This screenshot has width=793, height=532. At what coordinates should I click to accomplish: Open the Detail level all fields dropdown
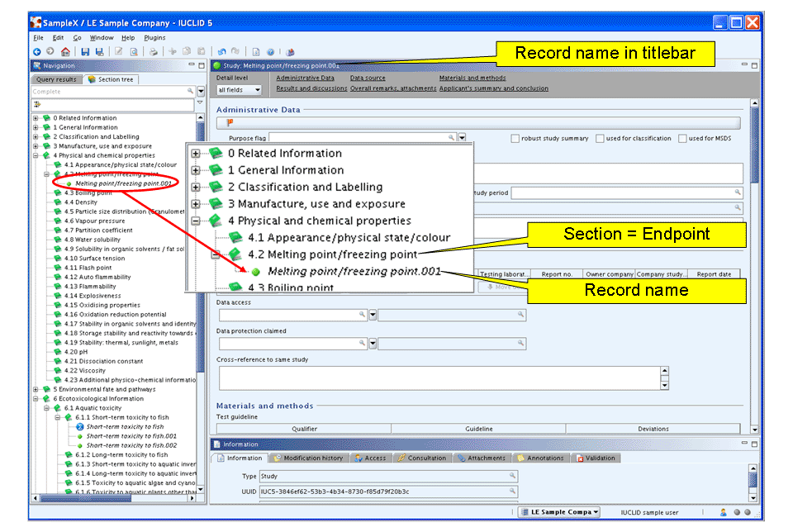[x=239, y=89]
